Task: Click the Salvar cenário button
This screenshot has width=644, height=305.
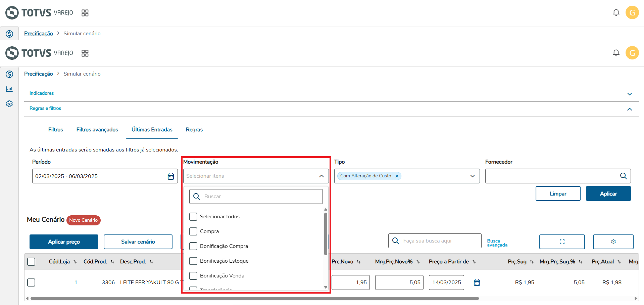Action: point(138,242)
